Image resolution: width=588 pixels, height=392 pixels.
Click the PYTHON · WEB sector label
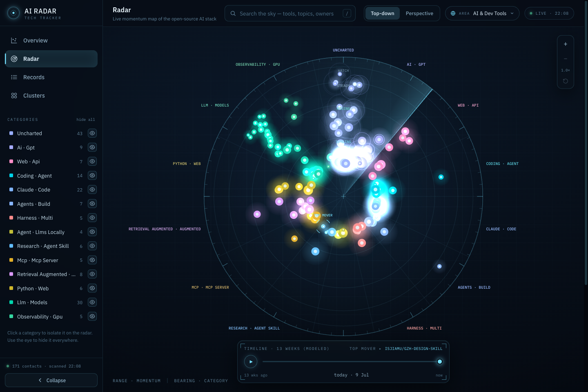click(x=187, y=164)
